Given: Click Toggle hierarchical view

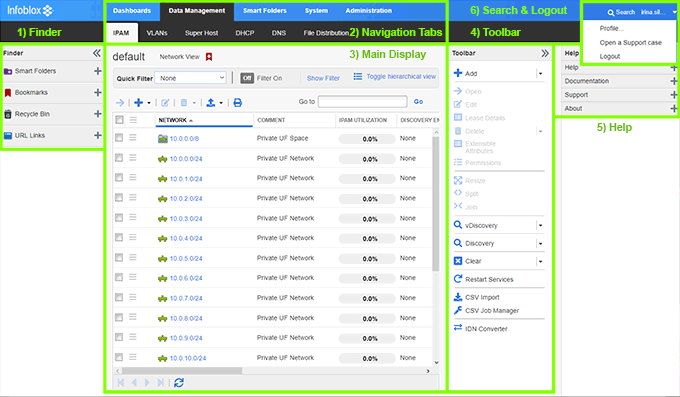Looking at the screenshot, I should (401, 76).
